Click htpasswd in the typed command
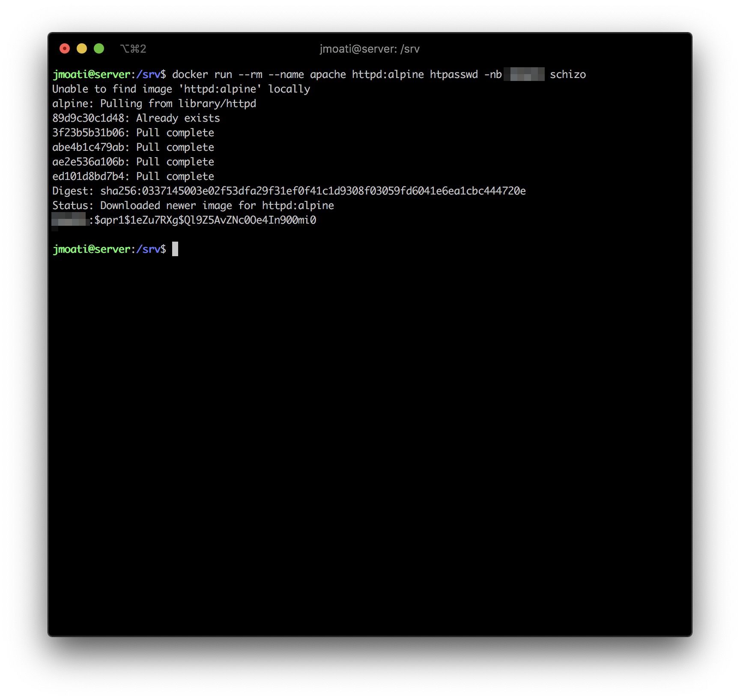 click(454, 75)
